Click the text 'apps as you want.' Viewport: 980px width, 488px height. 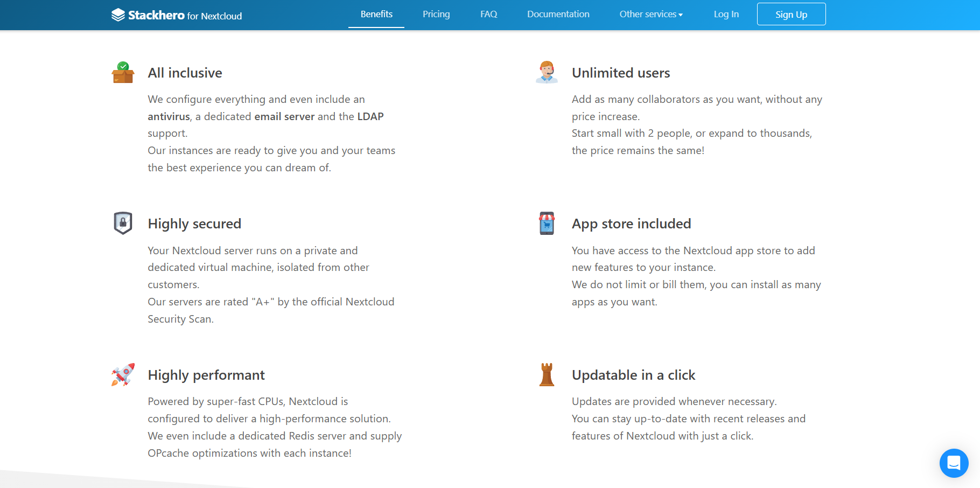[x=614, y=302]
